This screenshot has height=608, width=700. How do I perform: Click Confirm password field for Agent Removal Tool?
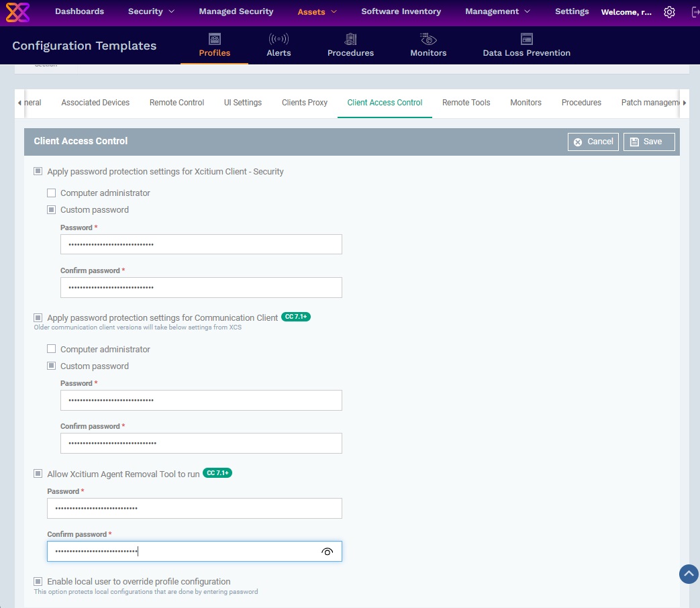[x=195, y=552]
